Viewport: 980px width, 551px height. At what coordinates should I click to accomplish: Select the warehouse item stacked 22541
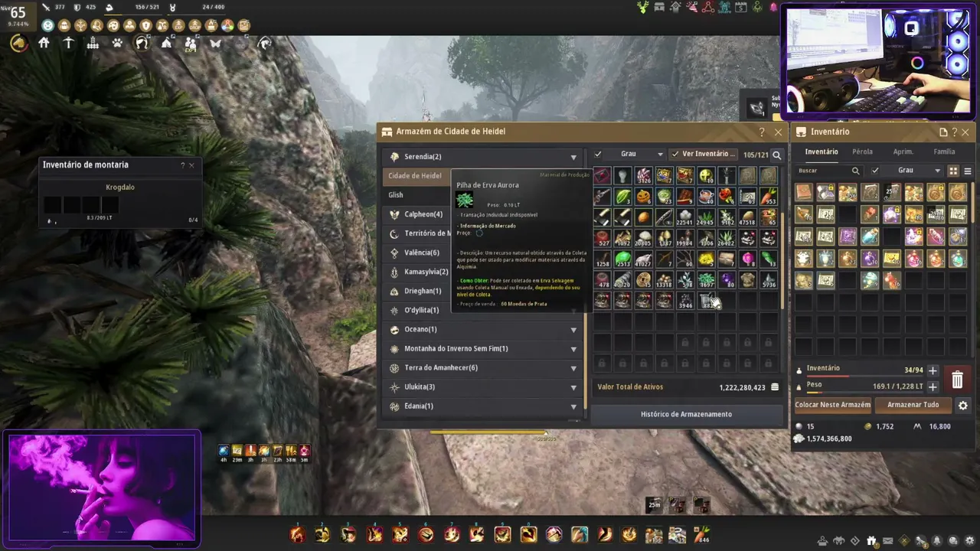684,218
